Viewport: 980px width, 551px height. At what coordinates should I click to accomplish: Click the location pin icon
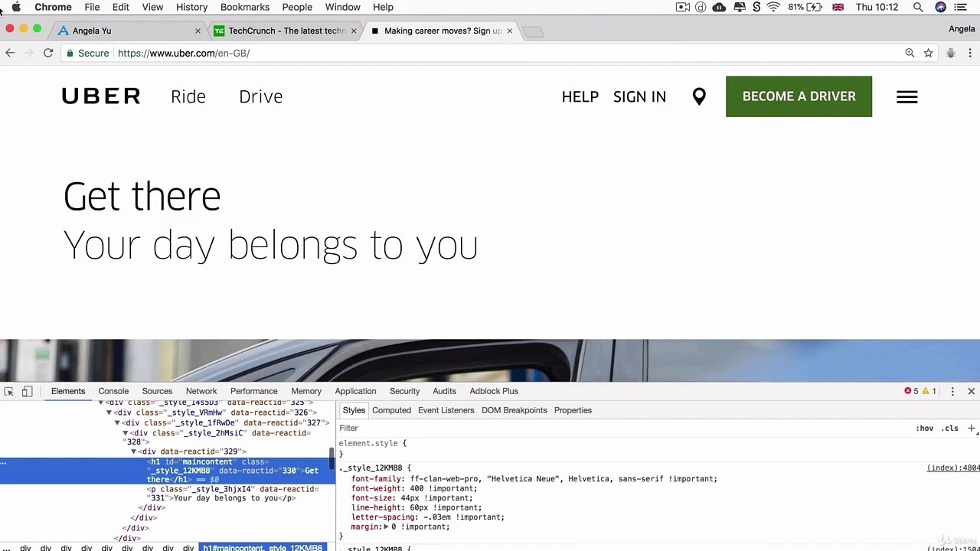699,96
